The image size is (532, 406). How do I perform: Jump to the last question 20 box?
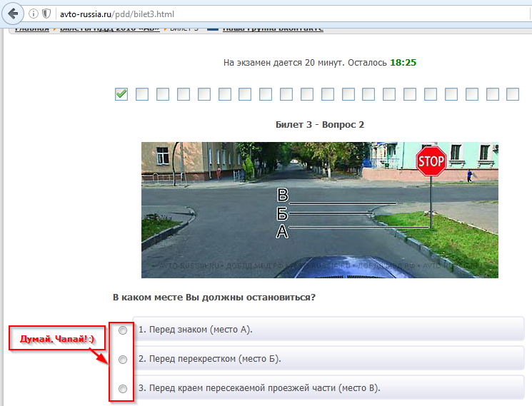coord(513,94)
